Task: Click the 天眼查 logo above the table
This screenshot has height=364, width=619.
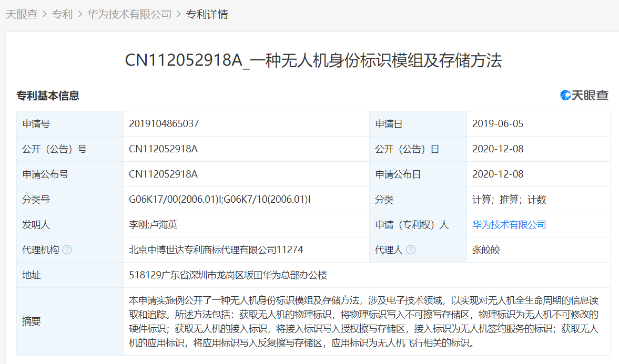Action: (x=584, y=96)
